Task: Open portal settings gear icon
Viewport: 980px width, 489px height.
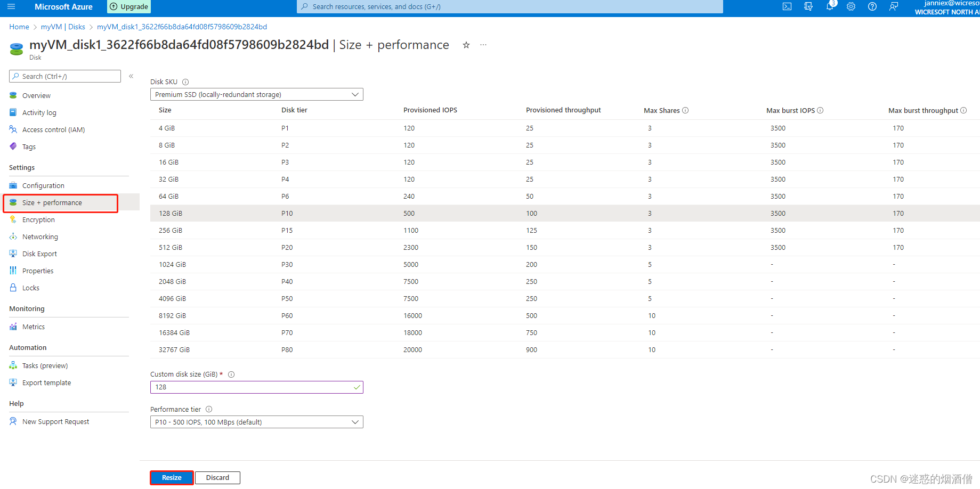Action: [x=851, y=6]
